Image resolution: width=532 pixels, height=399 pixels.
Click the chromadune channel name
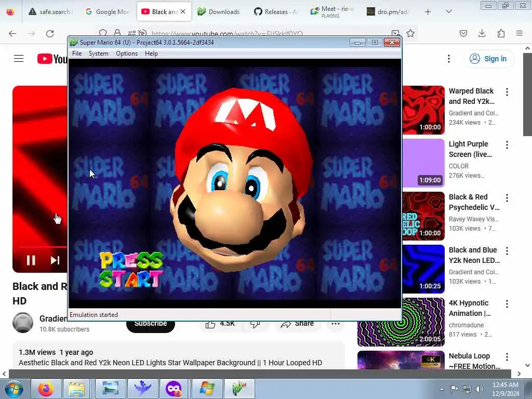point(466,325)
